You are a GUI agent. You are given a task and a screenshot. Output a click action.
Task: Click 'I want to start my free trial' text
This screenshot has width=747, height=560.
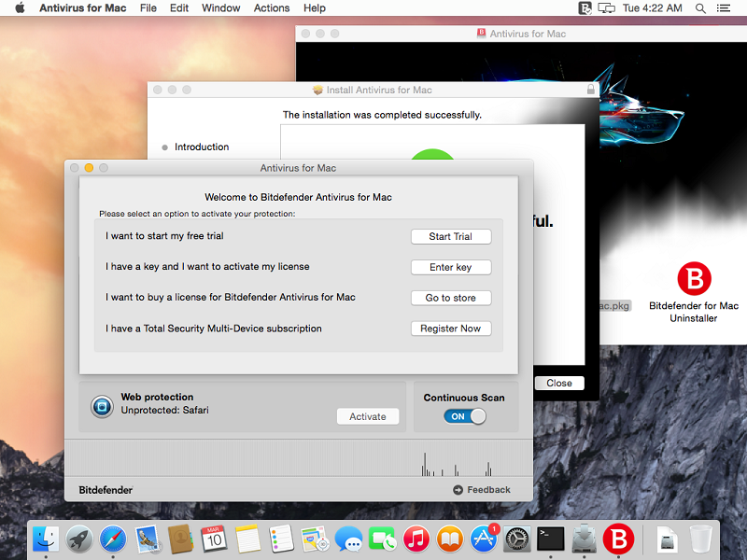pos(164,236)
